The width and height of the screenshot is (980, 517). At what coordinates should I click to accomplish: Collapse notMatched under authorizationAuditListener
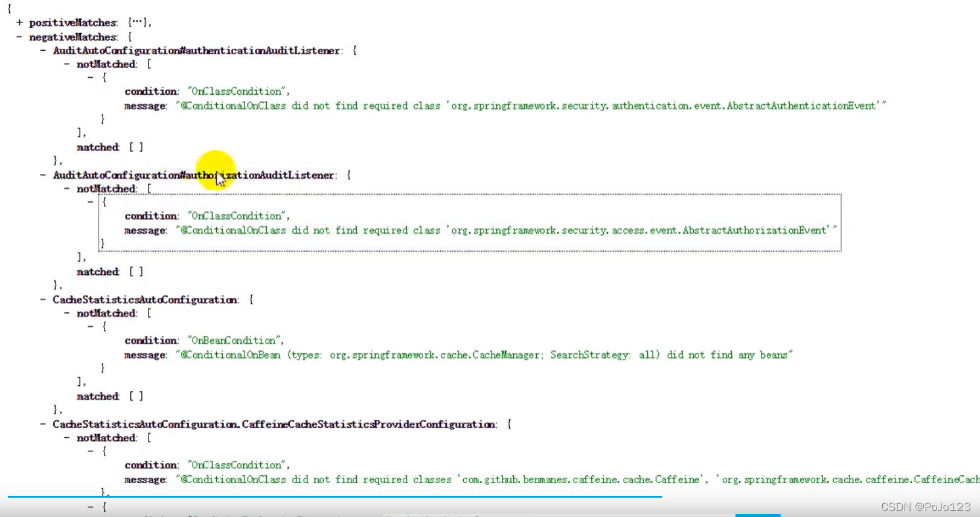(x=66, y=188)
